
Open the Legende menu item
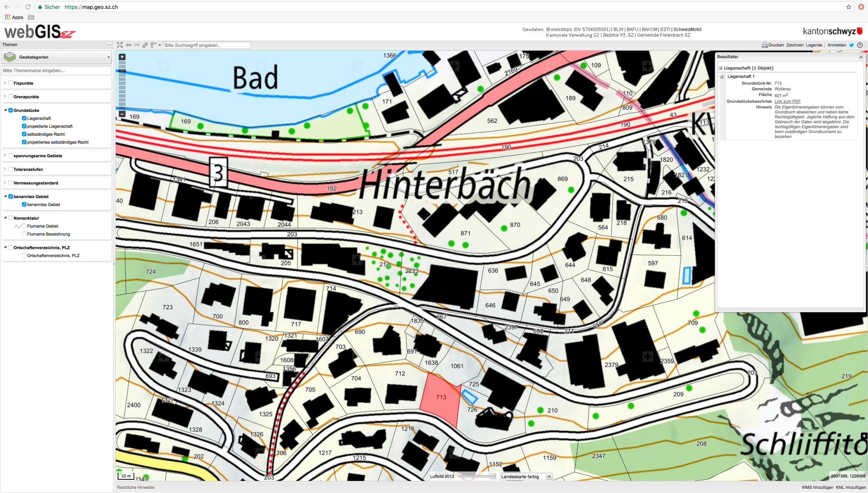814,45
